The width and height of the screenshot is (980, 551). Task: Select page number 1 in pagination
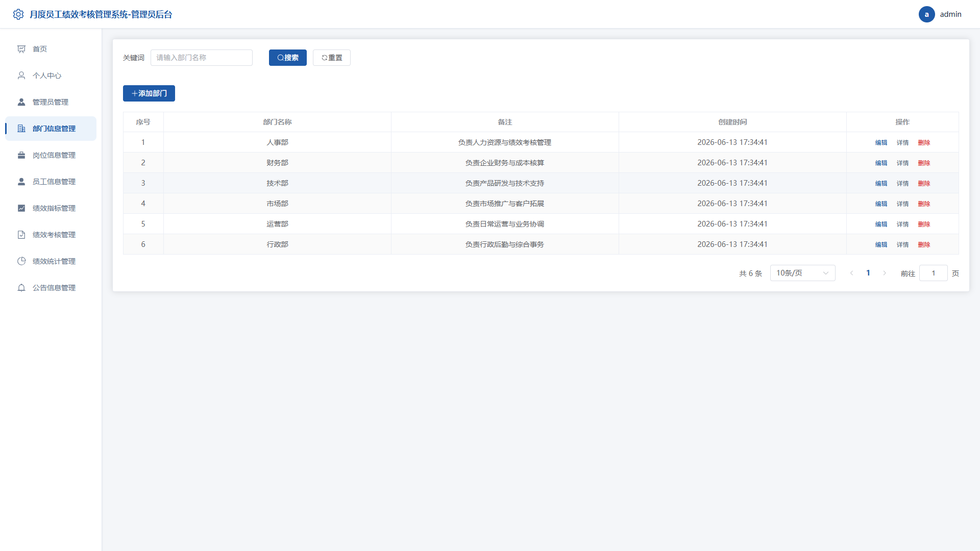(x=868, y=273)
